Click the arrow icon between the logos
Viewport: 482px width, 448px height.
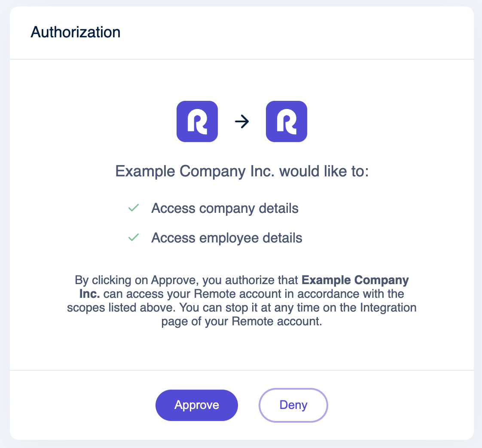(242, 121)
